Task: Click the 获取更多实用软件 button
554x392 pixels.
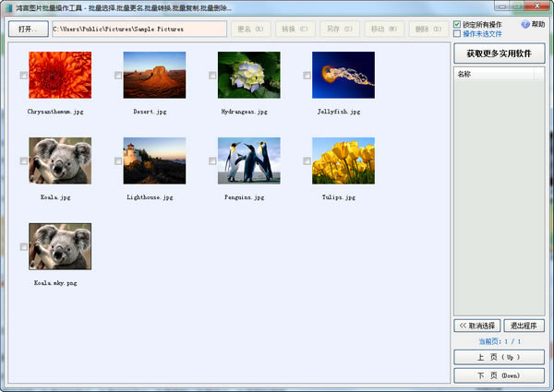Action: 499,53
